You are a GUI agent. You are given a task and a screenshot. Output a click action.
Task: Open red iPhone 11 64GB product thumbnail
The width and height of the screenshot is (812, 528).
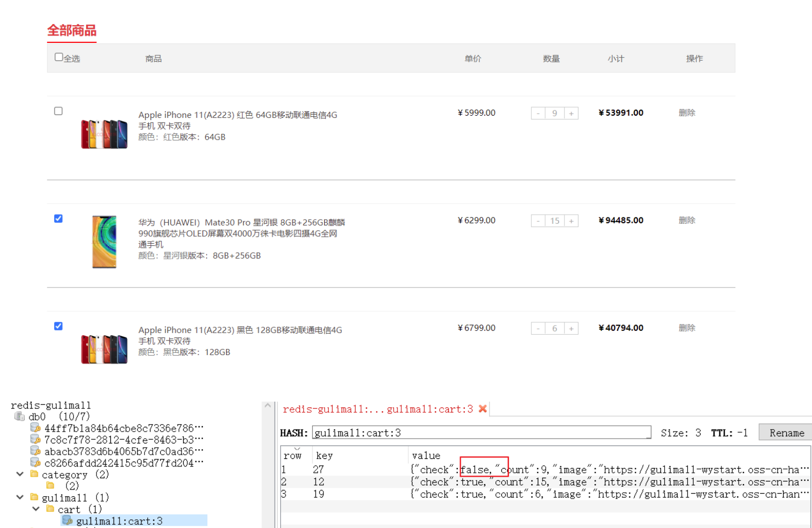(104, 134)
